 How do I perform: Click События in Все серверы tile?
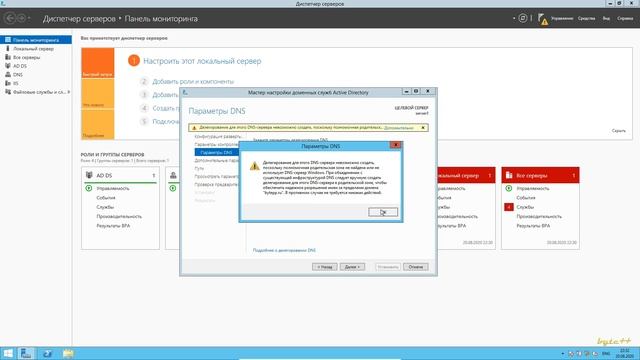(x=526, y=198)
